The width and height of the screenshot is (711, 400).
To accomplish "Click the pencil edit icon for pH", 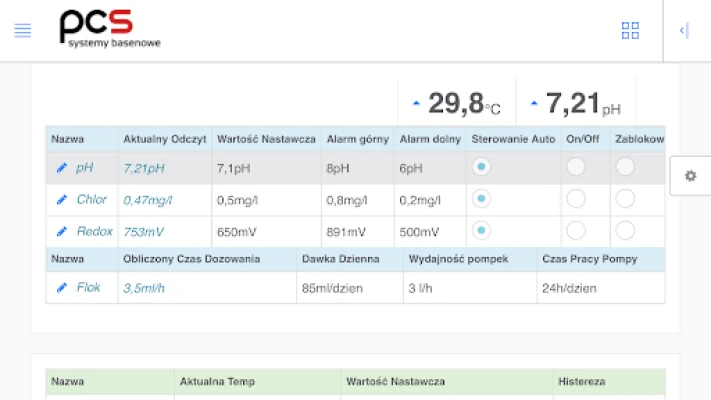I will pyautogui.click(x=62, y=168).
